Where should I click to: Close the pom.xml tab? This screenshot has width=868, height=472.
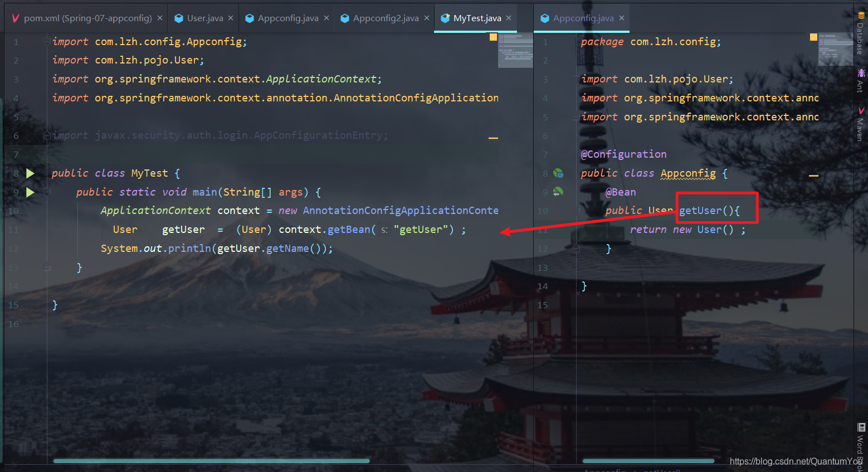tap(160, 18)
